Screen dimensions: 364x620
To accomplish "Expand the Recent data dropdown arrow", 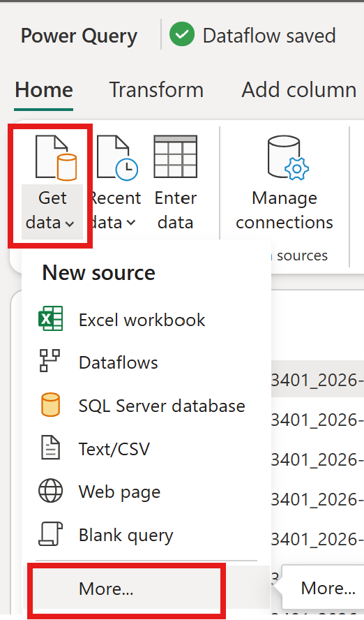I will pos(131,223).
